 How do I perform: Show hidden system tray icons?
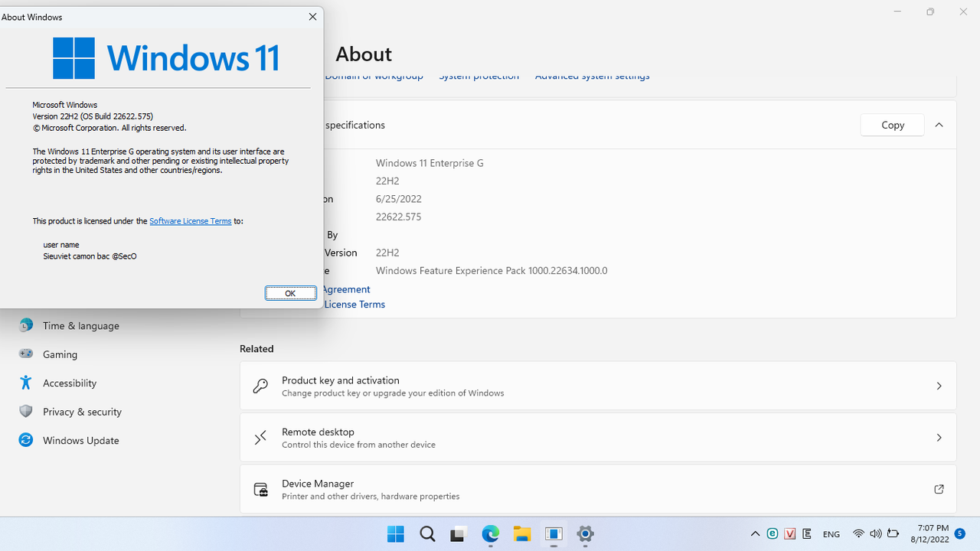pyautogui.click(x=755, y=534)
